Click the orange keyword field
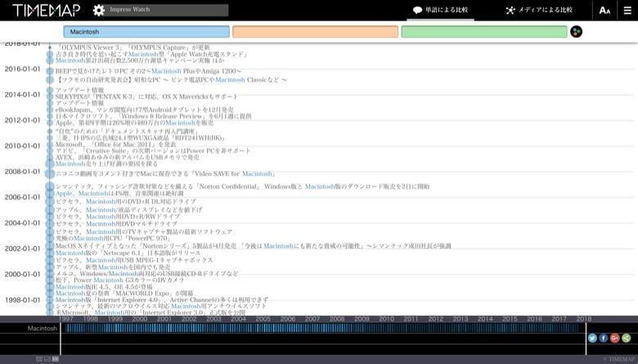Screen dimensions: 638x364 [316, 32]
